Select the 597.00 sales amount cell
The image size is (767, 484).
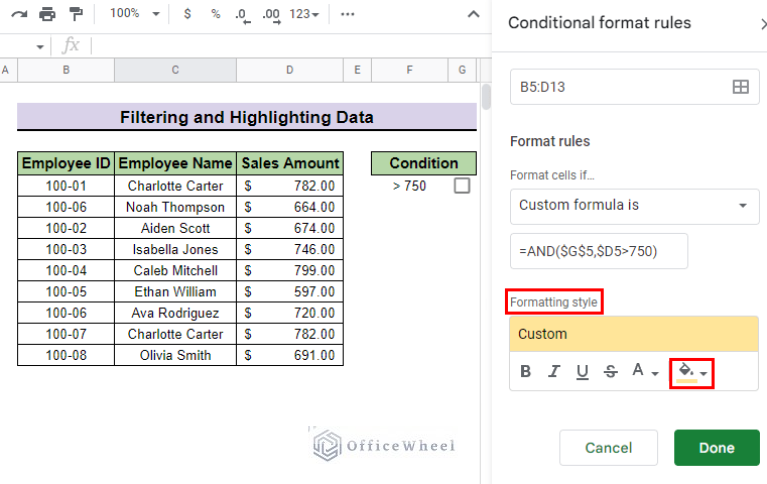click(x=290, y=292)
